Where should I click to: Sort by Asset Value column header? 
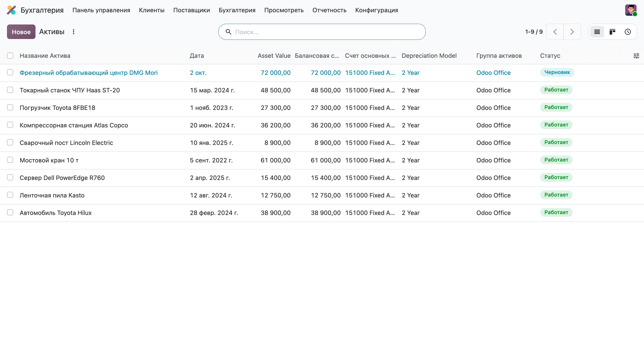(274, 56)
